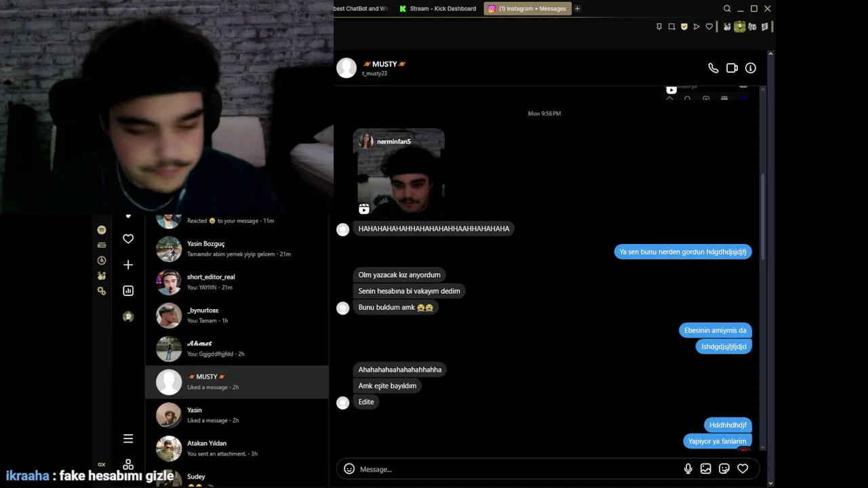This screenshot has width=868, height=488.
Task: Create a new post with plus icon
Action: pos(128,265)
